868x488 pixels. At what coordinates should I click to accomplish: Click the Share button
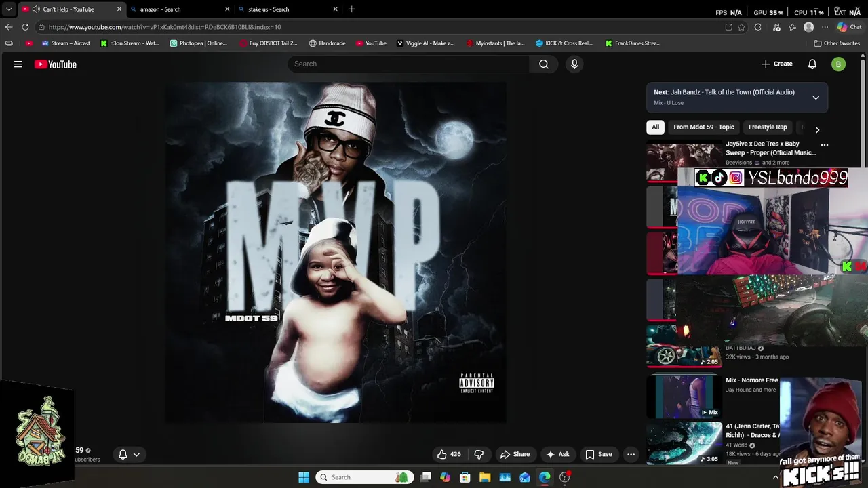point(515,454)
